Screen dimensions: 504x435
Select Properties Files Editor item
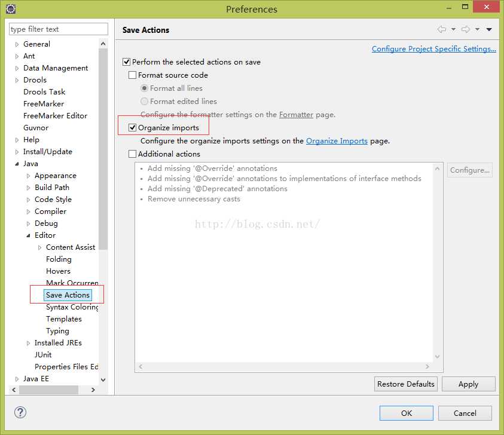(x=66, y=366)
